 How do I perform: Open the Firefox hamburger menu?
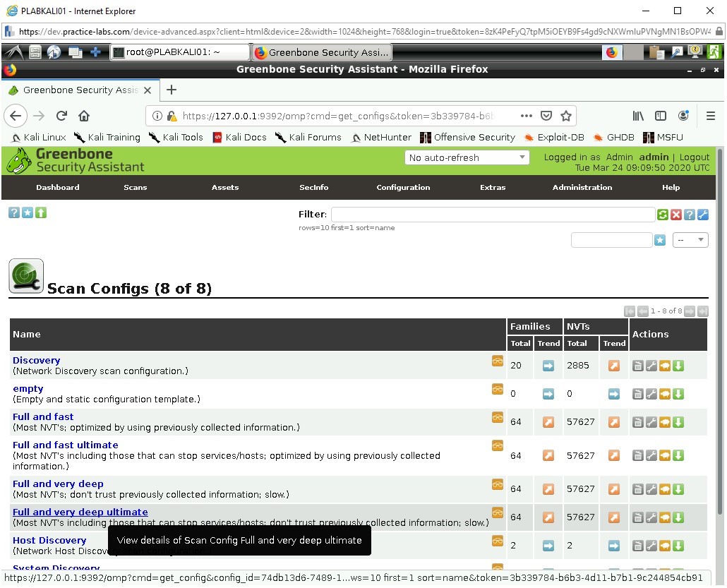[711, 116]
